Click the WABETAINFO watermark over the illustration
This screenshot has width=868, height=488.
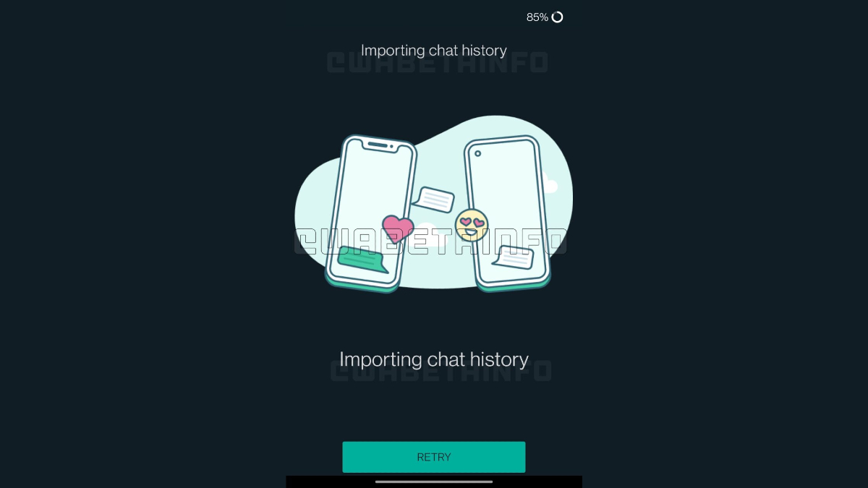[x=430, y=241]
